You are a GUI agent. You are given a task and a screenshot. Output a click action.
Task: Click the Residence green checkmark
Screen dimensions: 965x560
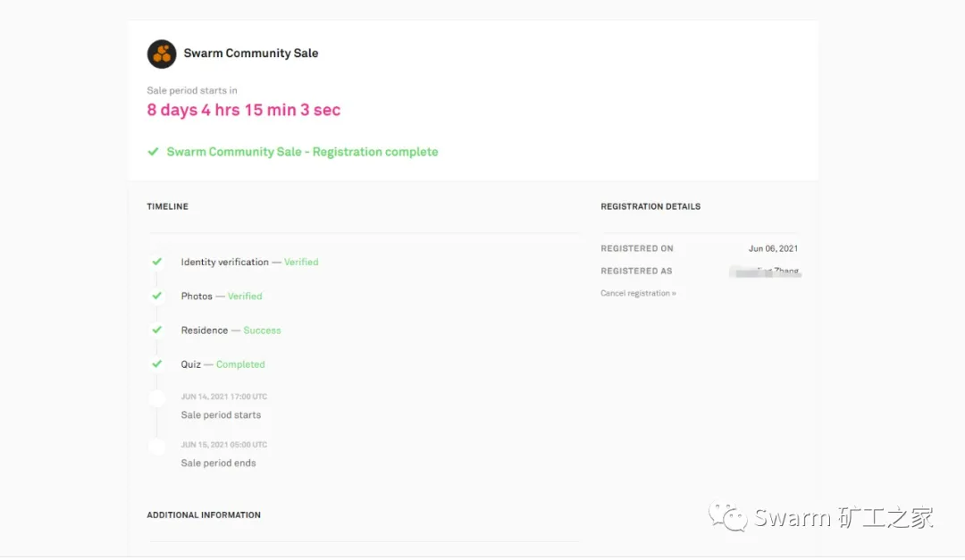[x=157, y=330]
